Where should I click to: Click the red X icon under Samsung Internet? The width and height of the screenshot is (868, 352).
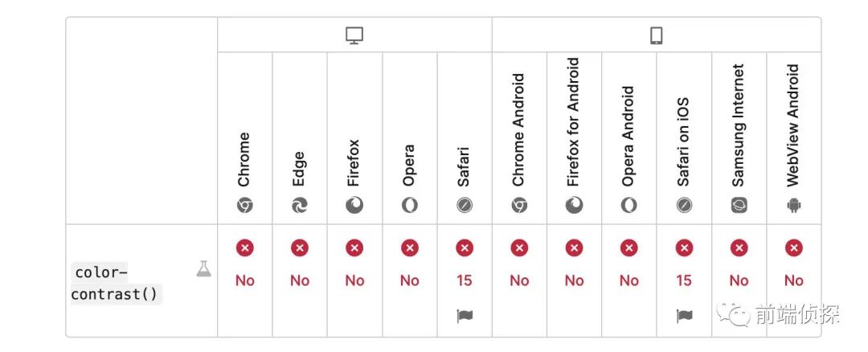(739, 248)
